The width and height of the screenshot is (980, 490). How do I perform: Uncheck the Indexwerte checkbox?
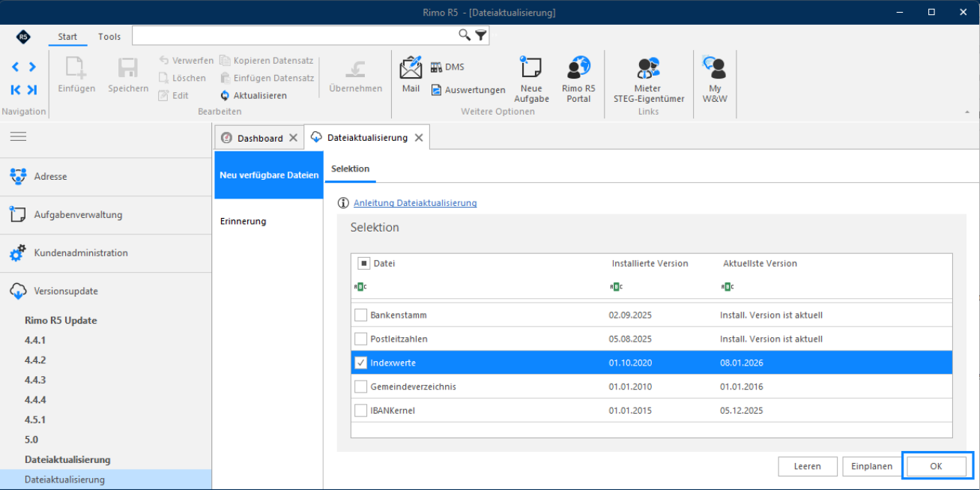click(360, 363)
